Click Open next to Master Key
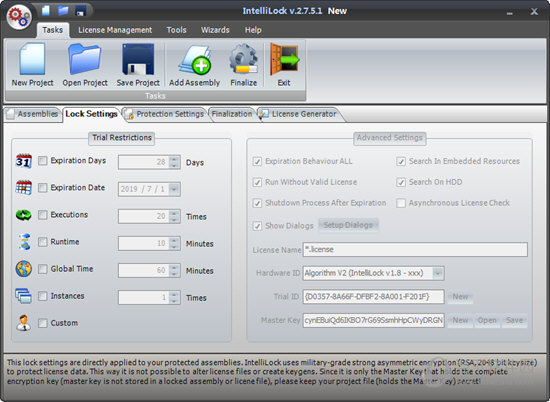The image size is (550, 402). pyautogui.click(x=487, y=320)
